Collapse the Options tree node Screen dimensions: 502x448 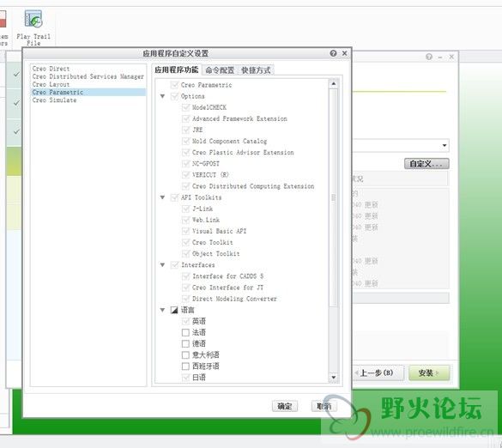coord(163,96)
